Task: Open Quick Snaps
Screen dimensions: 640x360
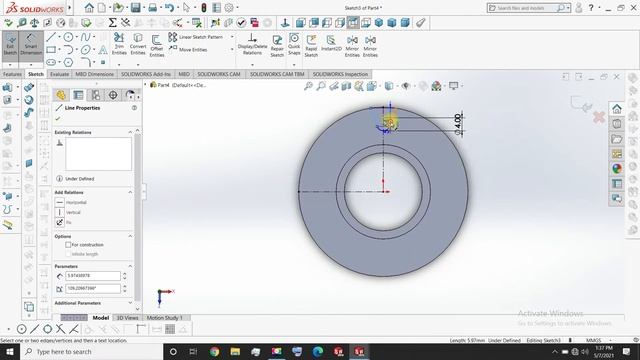Action: [x=294, y=44]
